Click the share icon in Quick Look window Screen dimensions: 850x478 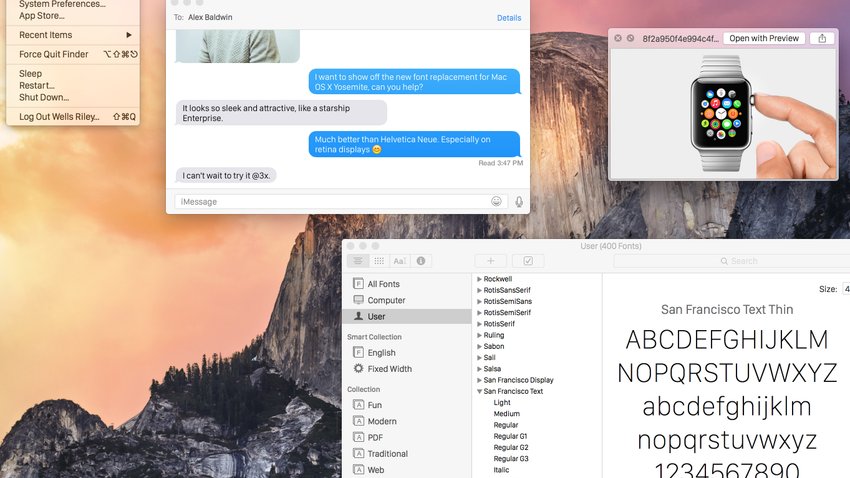(x=822, y=38)
